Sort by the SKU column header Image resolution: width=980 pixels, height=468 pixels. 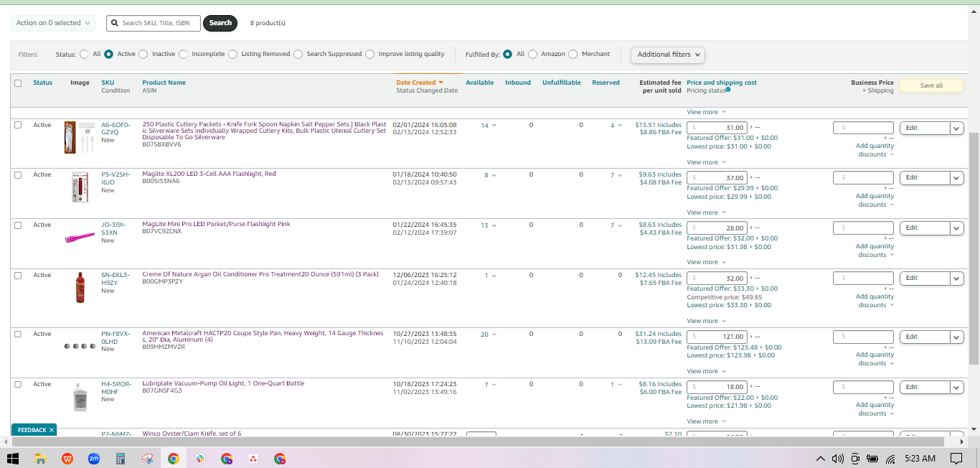tap(108, 83)
